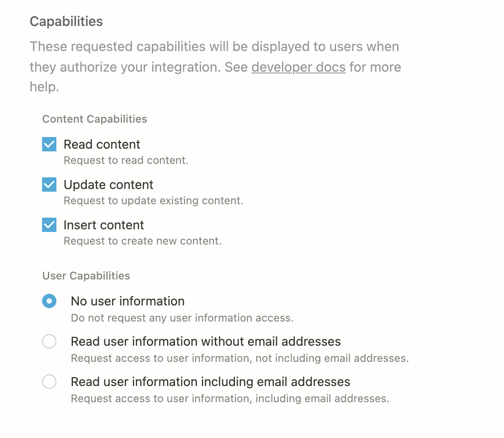Choose Read user information without email addresses radio
Screen dimensions: 504x438
49,341
